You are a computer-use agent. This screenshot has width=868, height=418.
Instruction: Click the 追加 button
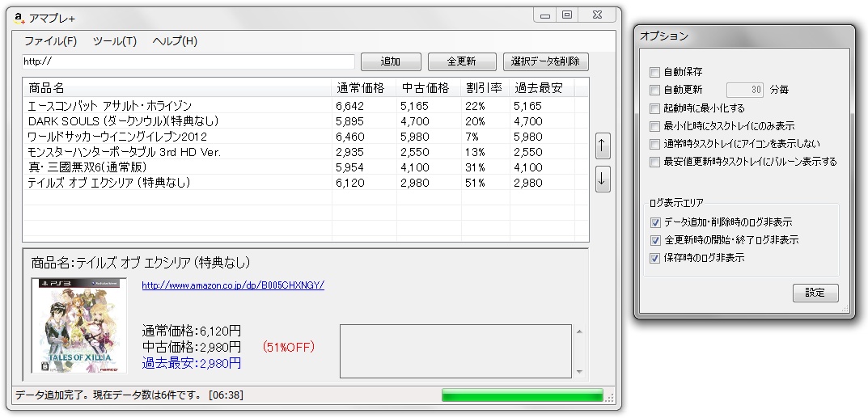391,61
